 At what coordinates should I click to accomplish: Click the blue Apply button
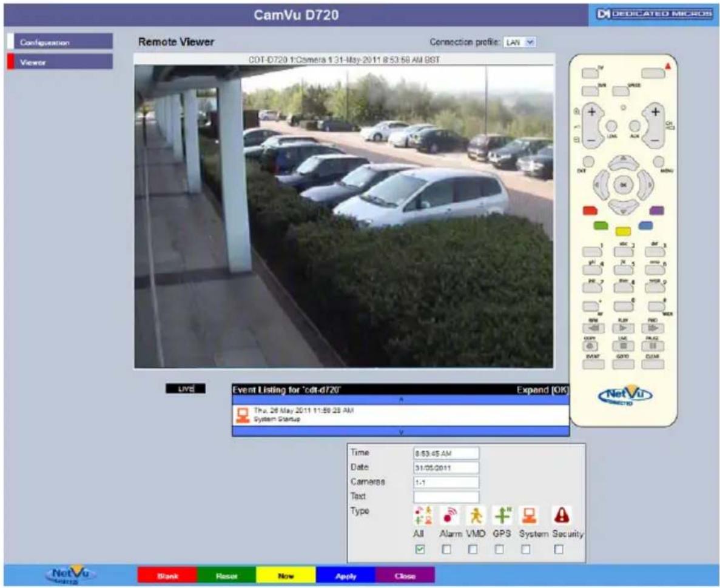[345, 576]
